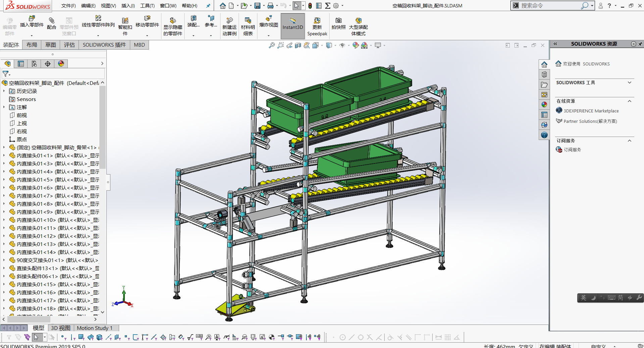Open the Appearances color wheel in task pane
644x348 pixels.
544,105
